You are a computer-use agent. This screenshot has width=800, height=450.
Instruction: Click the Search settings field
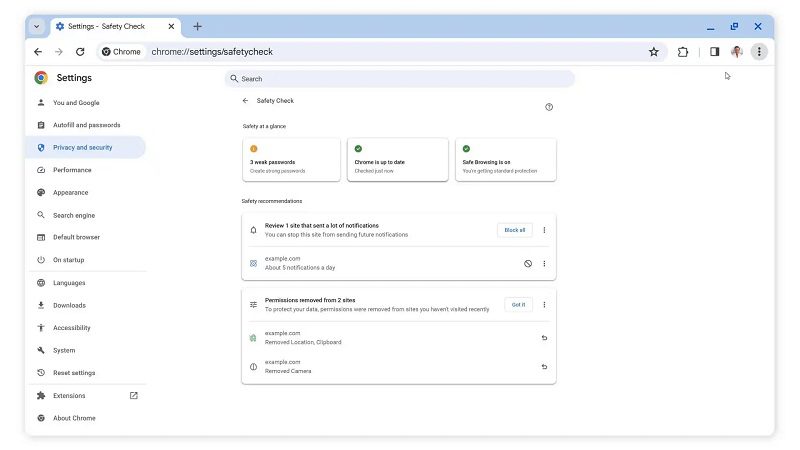pyautogui.click(x=399, y=79)
